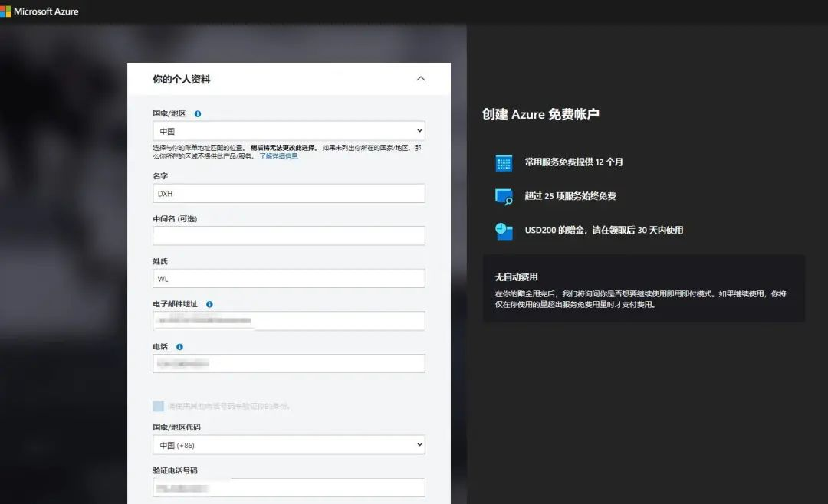Click info icon beside 电子邮件地址 label
This screenshot has width=828, height=504.
coord(209,304)
